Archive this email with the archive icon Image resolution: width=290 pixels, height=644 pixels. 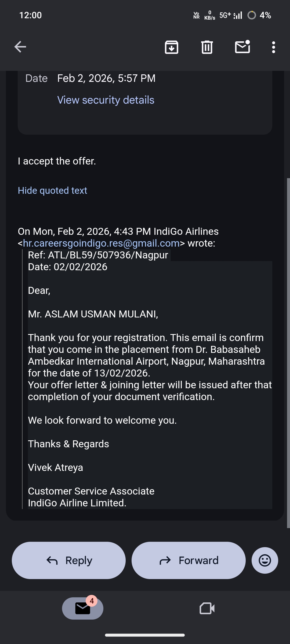pos(172,47)
